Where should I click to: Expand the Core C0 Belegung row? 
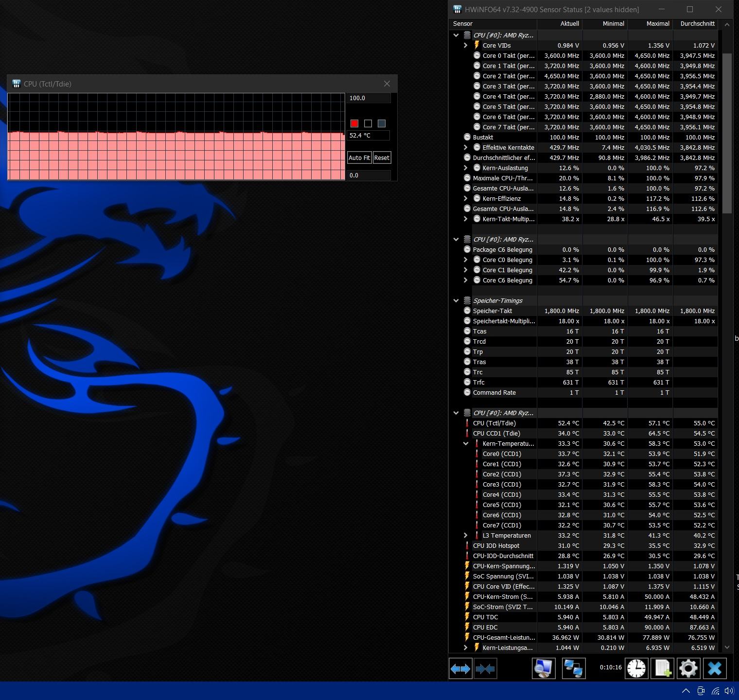pos(465,260)
